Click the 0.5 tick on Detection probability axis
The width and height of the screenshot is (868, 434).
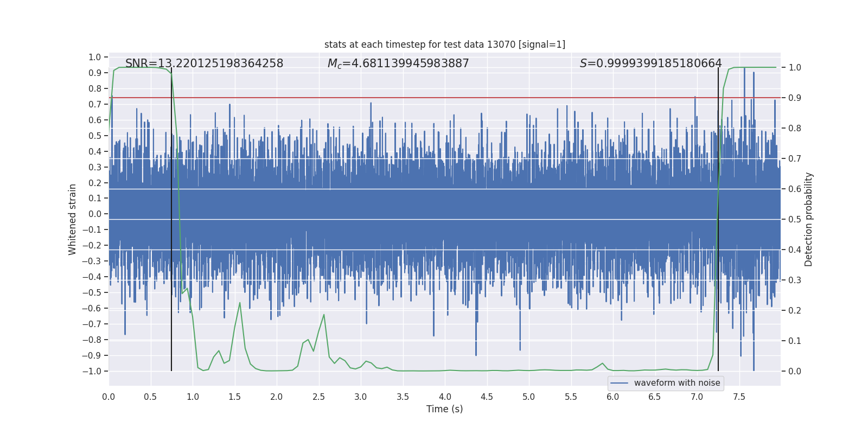[795, 220]
